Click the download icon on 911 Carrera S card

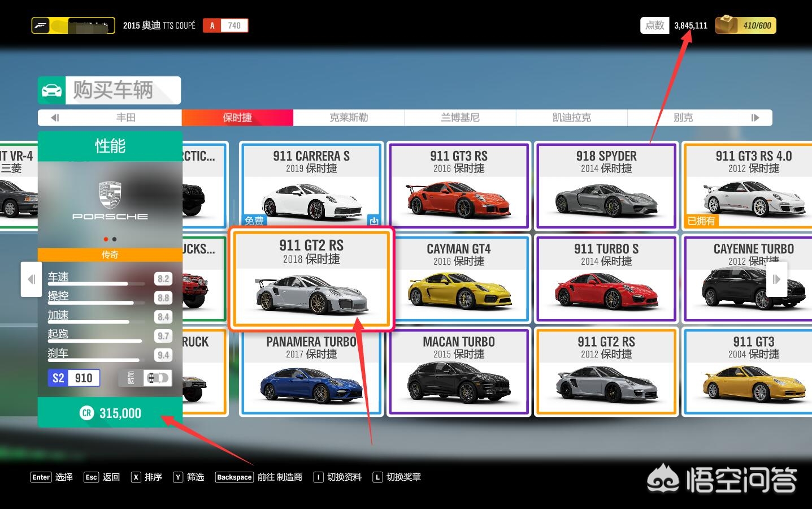[374, 221]
